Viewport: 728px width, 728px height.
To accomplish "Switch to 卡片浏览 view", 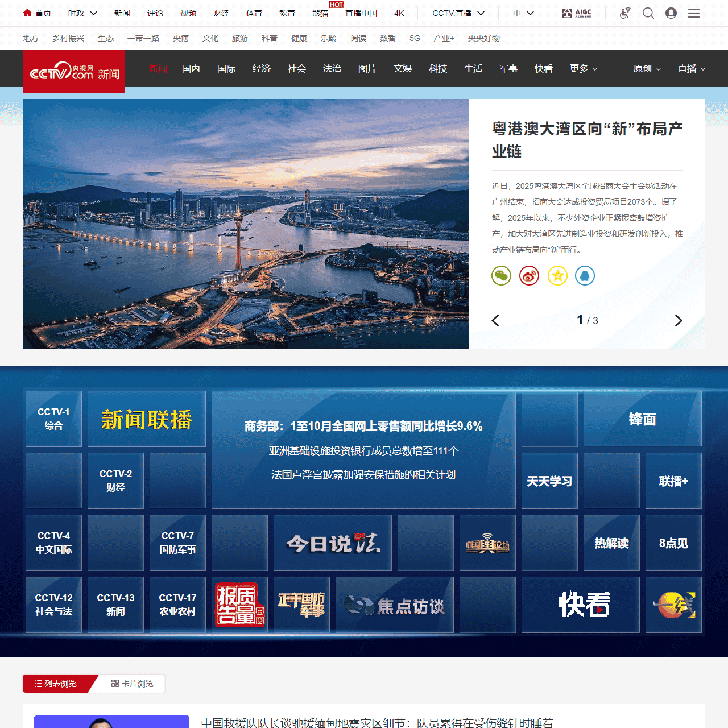I will point(133,684).
